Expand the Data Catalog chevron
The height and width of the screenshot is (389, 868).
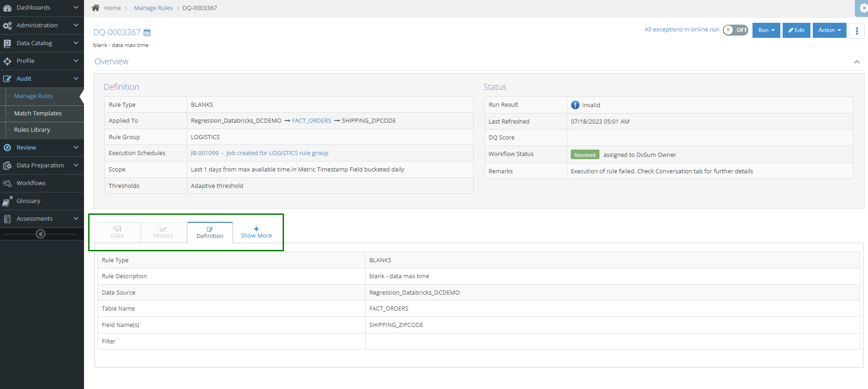click(76, 43)
